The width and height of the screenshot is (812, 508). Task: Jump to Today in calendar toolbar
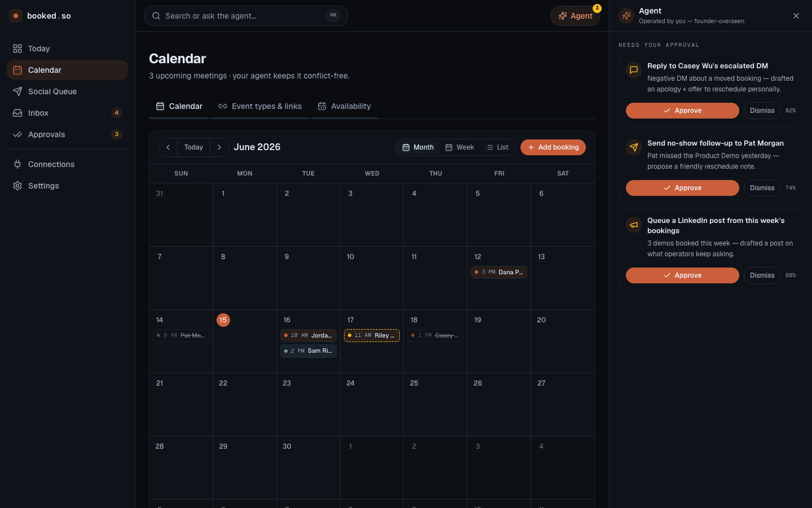coord(193,147)
